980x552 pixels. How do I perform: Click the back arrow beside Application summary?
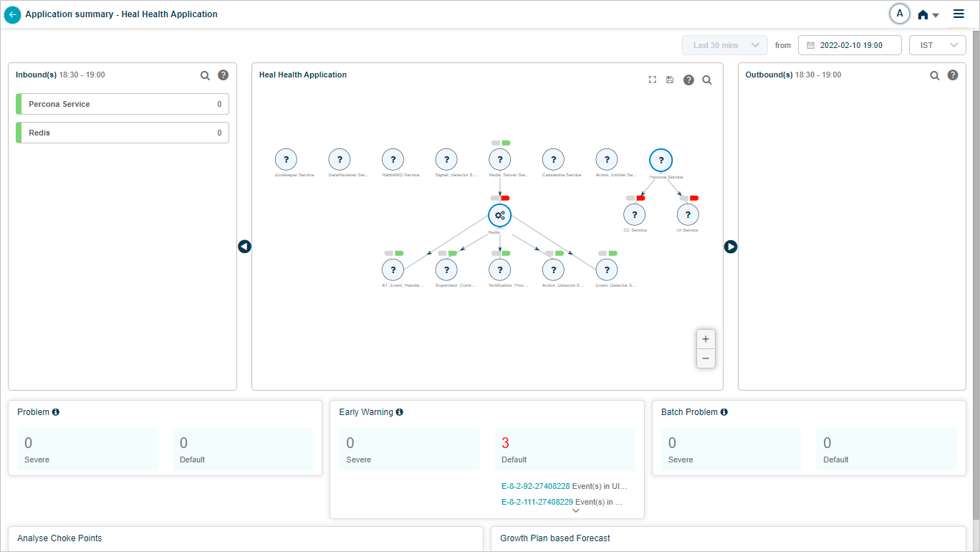point(13,14)
